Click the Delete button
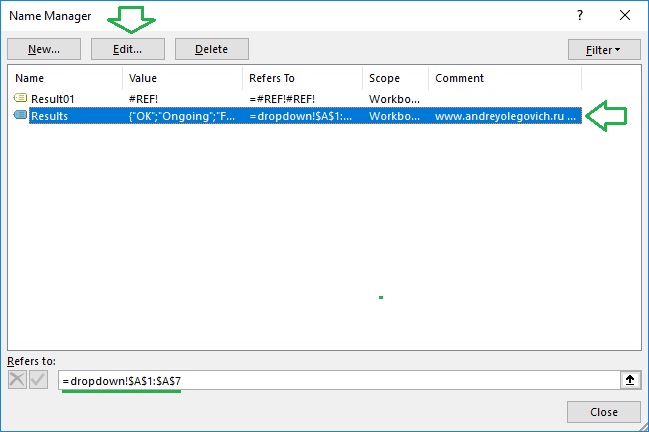 coord(212,49)
